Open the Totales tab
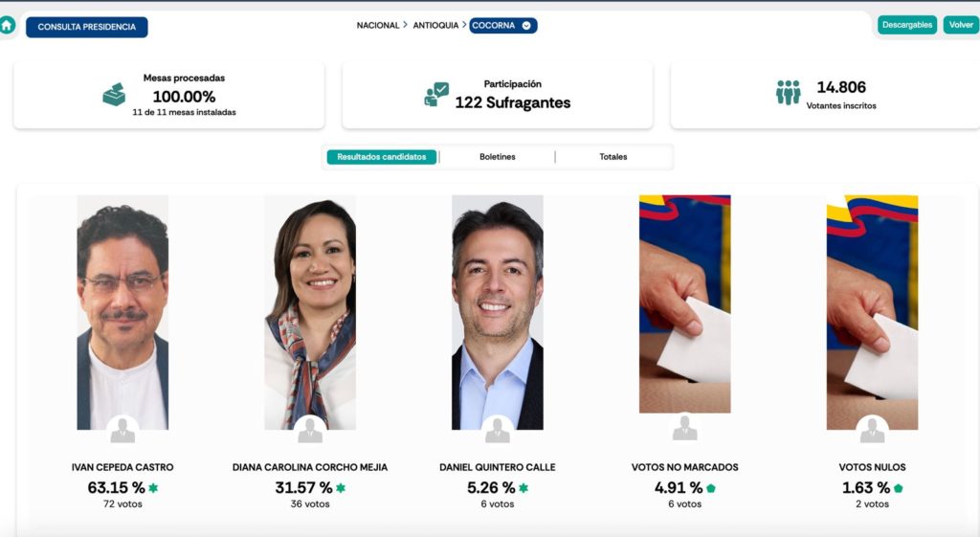This screenshot has width=980, height=537. point(613,157)
